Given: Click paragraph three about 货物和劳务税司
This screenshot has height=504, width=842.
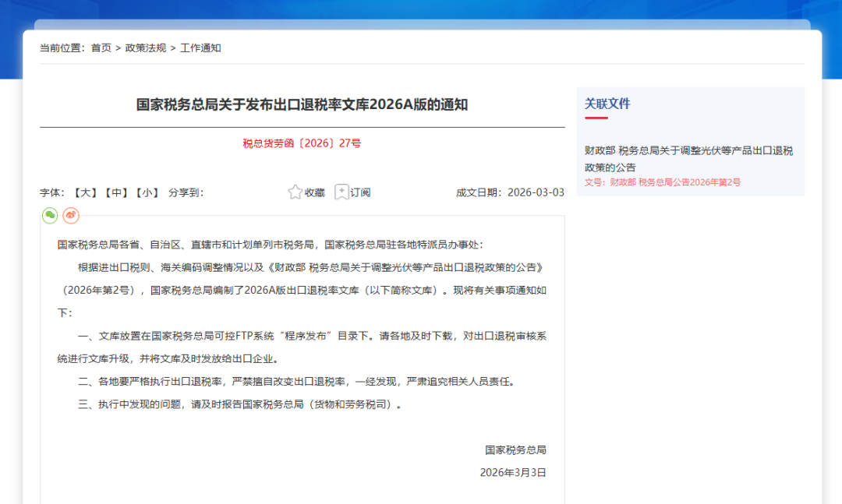Looking at the screenshot, I should (240, 405).
